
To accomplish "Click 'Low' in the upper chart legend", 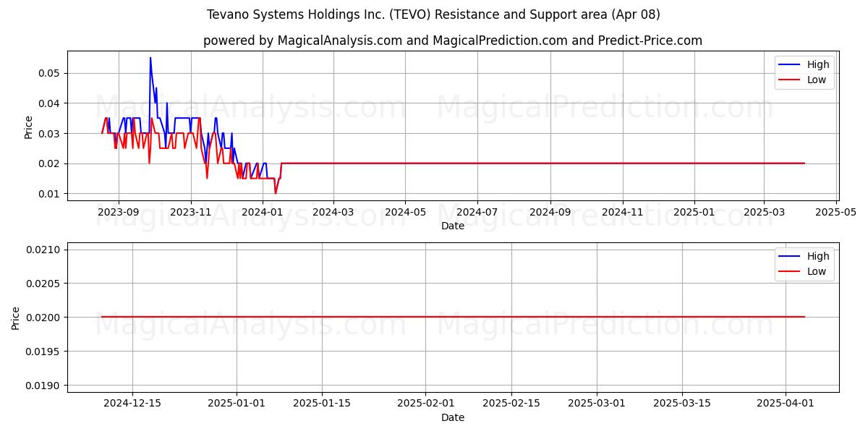I will [817, 80].
